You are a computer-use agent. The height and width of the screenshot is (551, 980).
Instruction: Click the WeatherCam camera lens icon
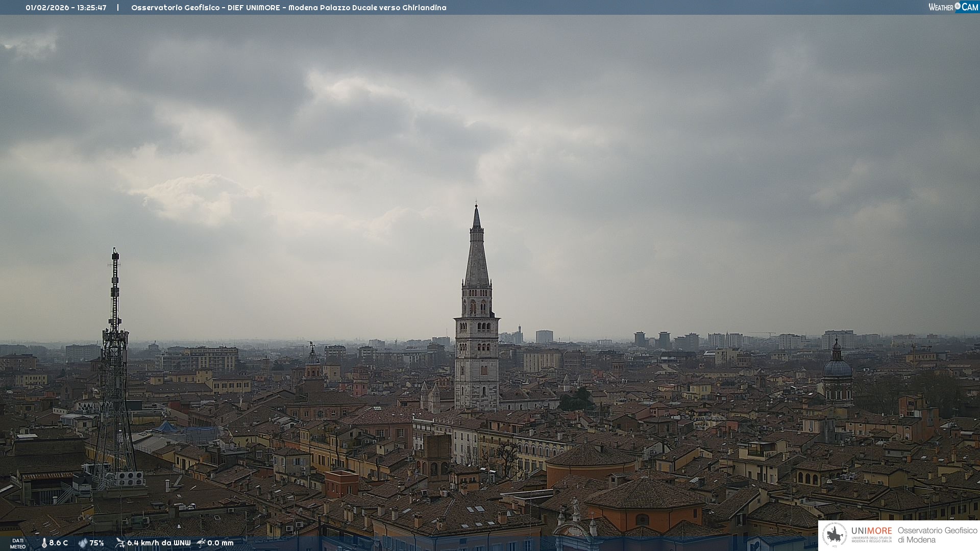click(958, 6)
